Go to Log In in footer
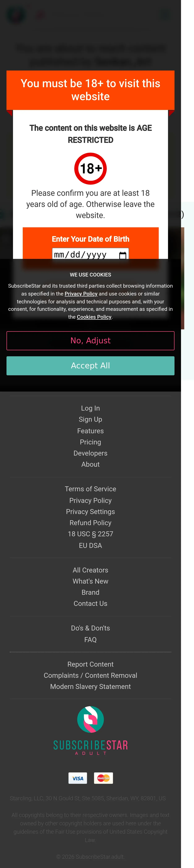 [x=90, y=408]
